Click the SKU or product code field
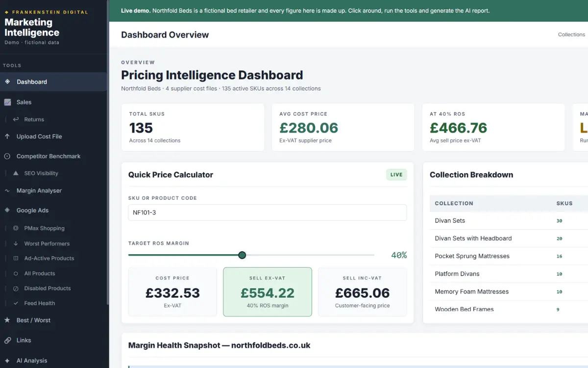 (267, 212)
